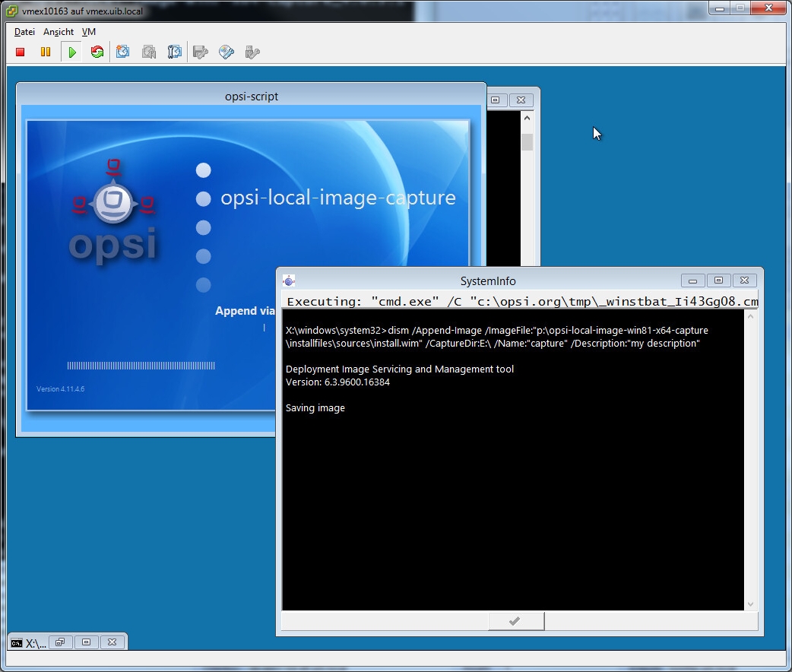Click Version 4.11.4.6 text

(x=60, y=389)
